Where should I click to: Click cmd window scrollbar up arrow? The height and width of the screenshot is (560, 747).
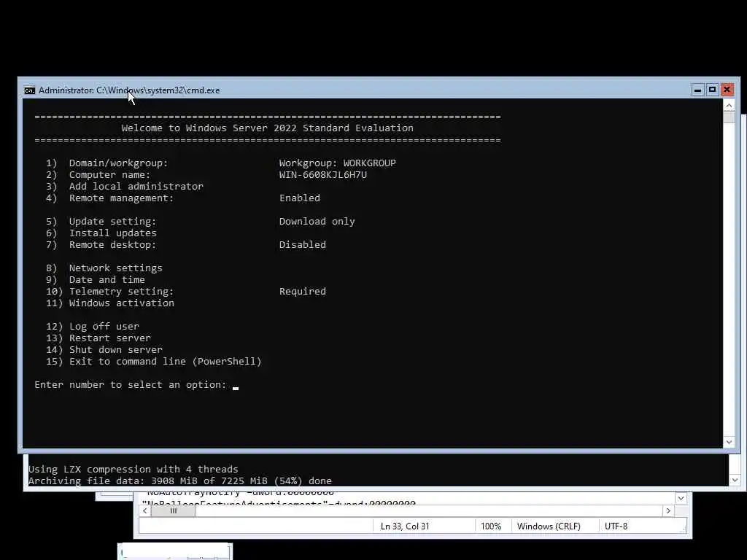click(729, 105)
